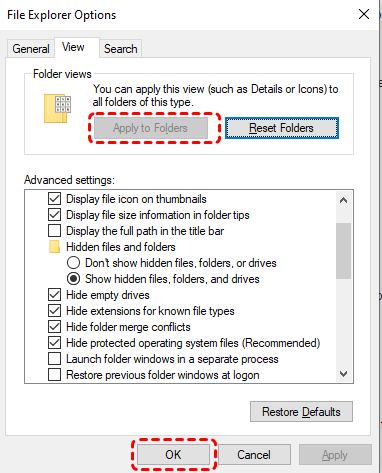The width and height of the screenshot is (382, 473).
Task: Open the Search tab
Action: (x=120, y=49)
